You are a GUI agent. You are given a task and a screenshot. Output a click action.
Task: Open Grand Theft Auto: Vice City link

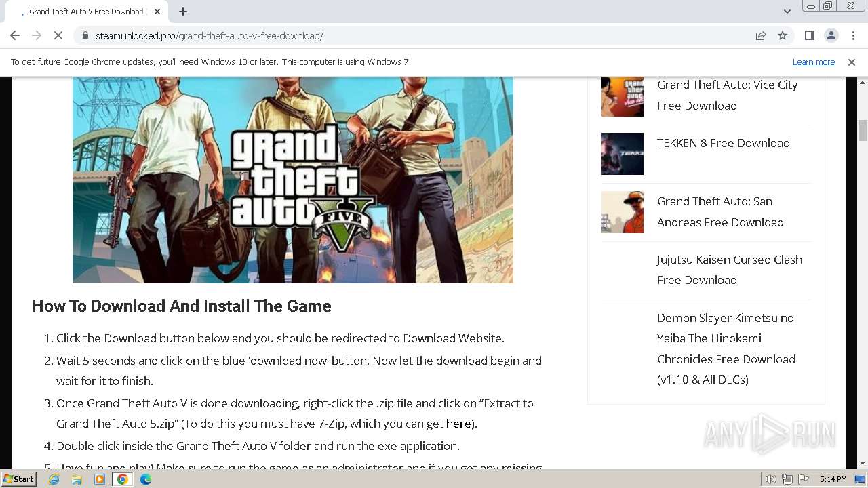point(727,95)
